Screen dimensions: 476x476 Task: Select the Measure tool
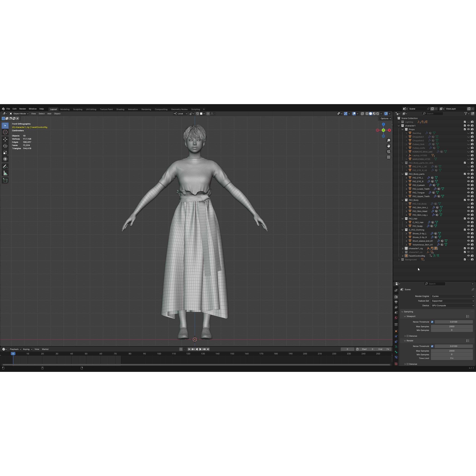(5, 173)
